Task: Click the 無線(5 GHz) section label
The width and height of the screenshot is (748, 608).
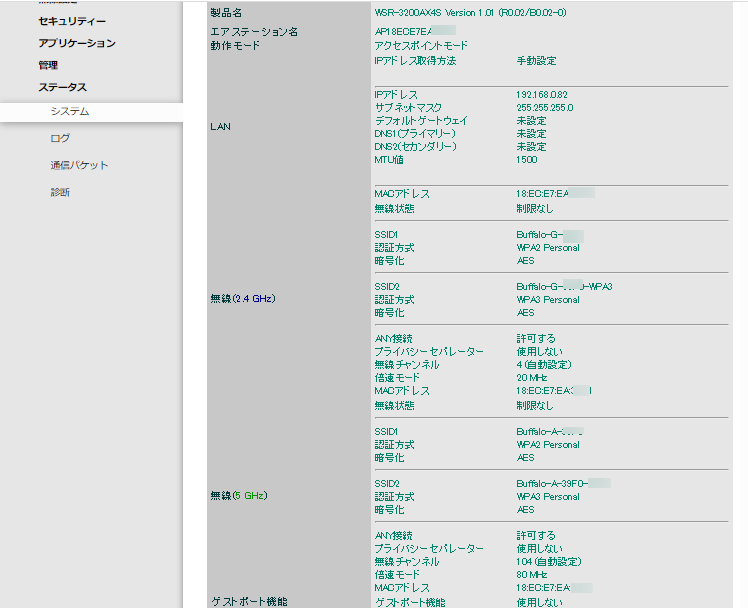Action: (x=239, y=496)
